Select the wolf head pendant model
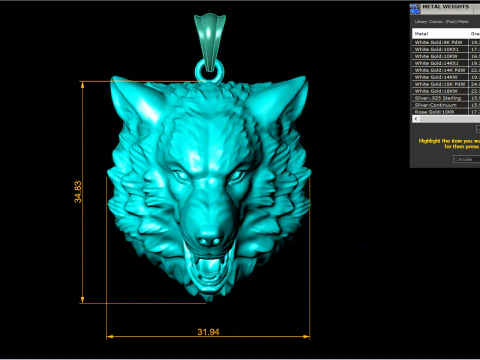 point(209,188)
